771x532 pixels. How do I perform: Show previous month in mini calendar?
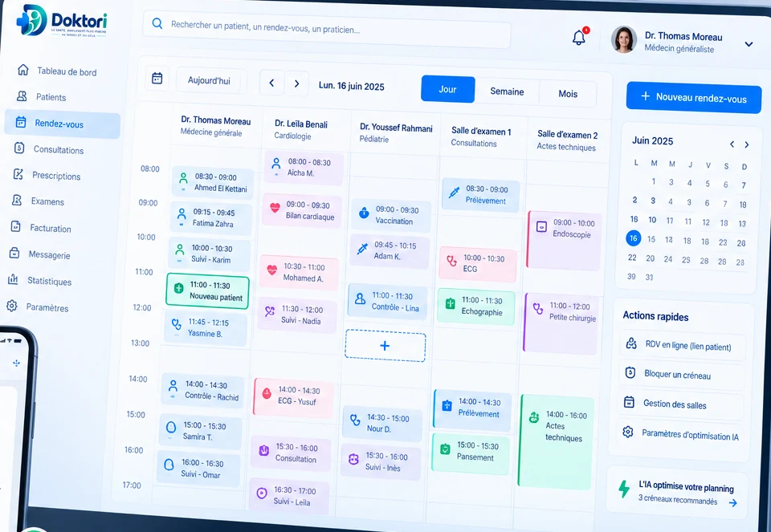(x=732, y=144)
